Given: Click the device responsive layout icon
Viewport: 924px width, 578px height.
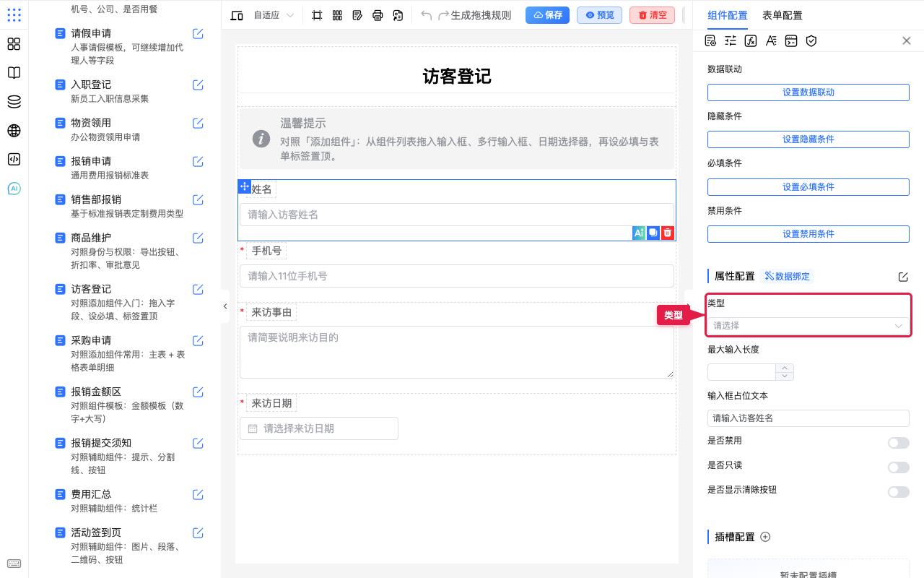Looking at the screenshot, I should tap(237, 15).
